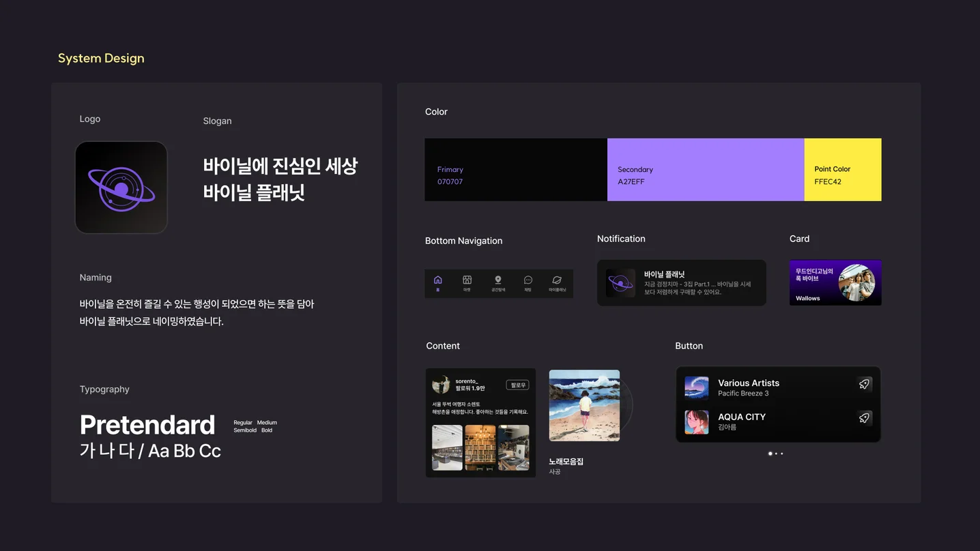Click the Wallows label on the card
980x551 pixels.
tap(808, 298)
